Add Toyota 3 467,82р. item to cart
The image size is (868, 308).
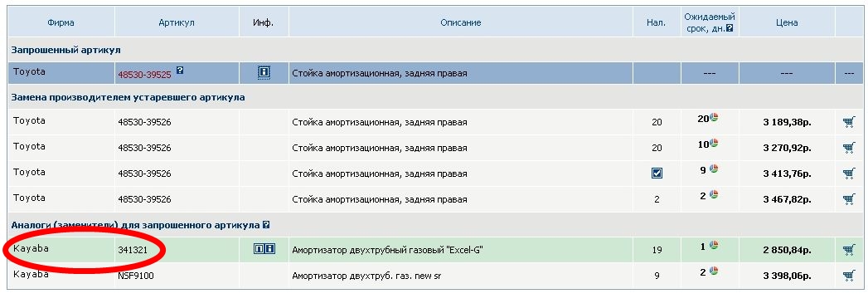click(849, 199)
